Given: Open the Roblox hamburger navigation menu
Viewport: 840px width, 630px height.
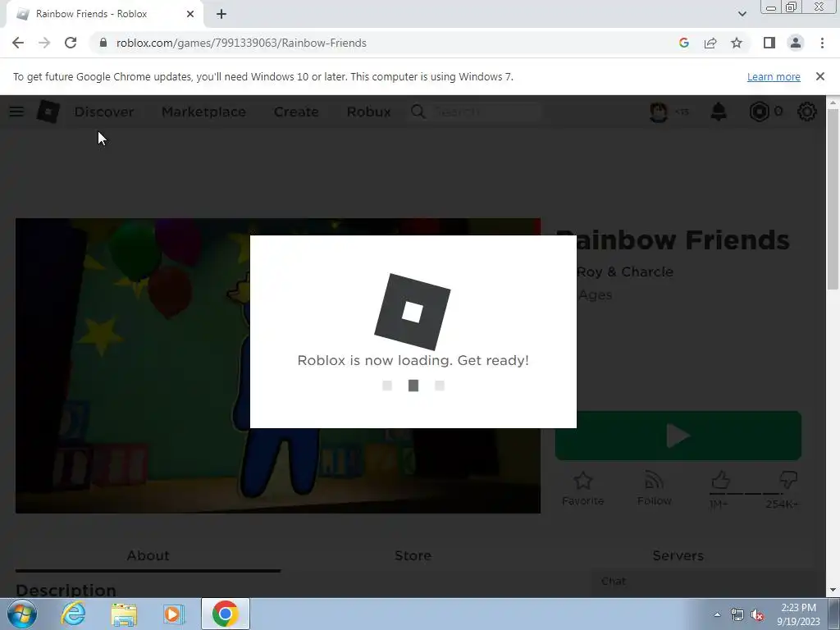Looking at the screenshot, I should pyautogui.click(x=16, y=112).
